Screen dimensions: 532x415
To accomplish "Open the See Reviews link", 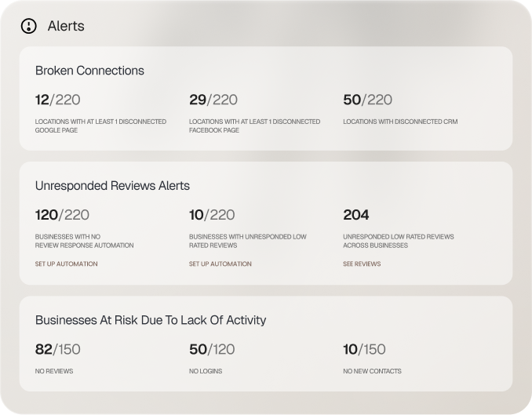I will [x=362, y=264].
